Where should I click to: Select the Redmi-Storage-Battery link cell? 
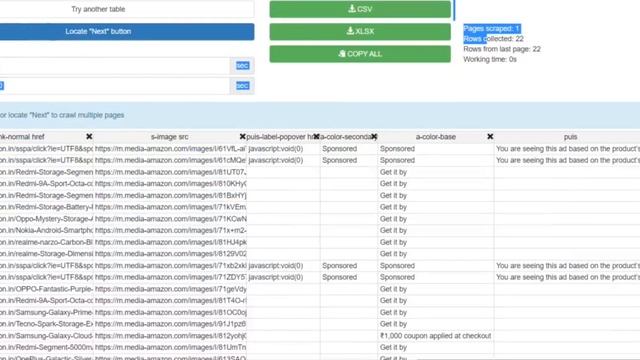[47, 207]
